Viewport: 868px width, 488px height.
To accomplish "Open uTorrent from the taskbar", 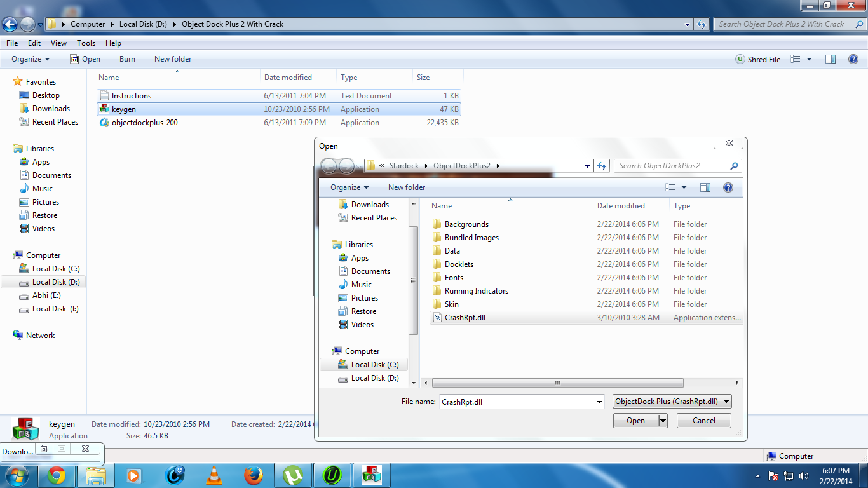I will pos(292,475).
